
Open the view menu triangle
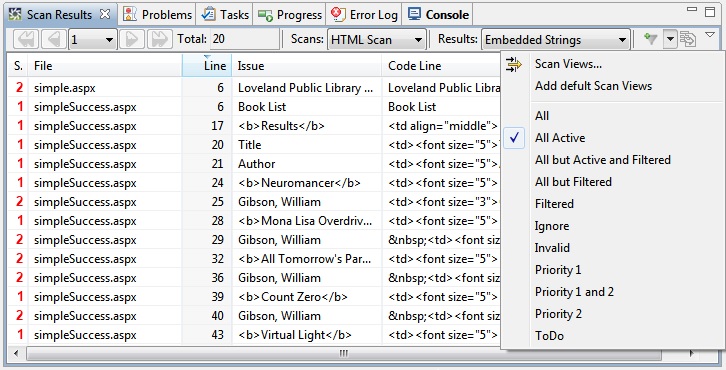pyautogui.click(x=710, y=35)
